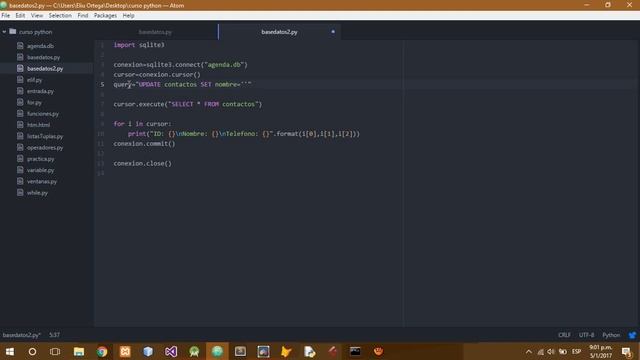Open the Help menu
Screen dimensions: 640x360
[x=129, y=16]
